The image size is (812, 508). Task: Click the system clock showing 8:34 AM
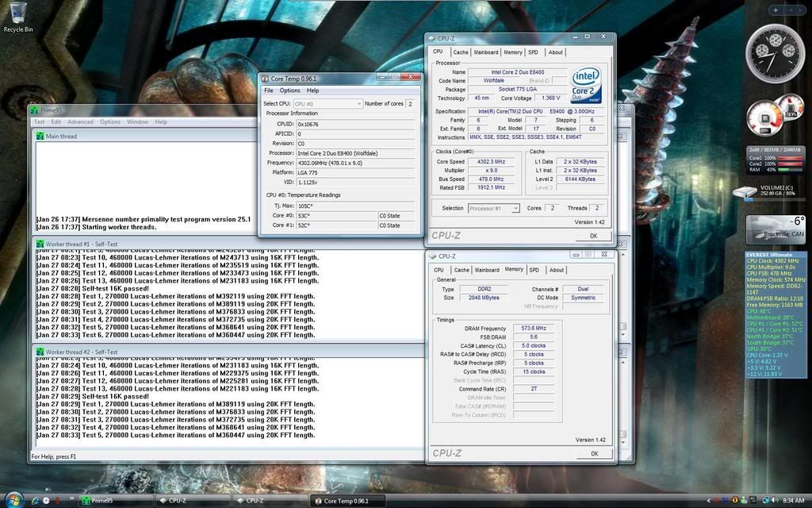793,501
